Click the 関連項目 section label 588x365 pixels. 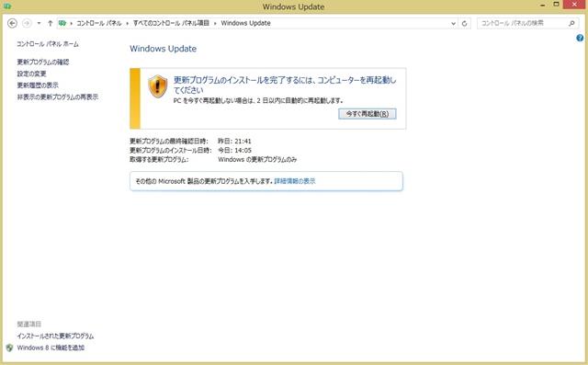click(x=29, y=324)
